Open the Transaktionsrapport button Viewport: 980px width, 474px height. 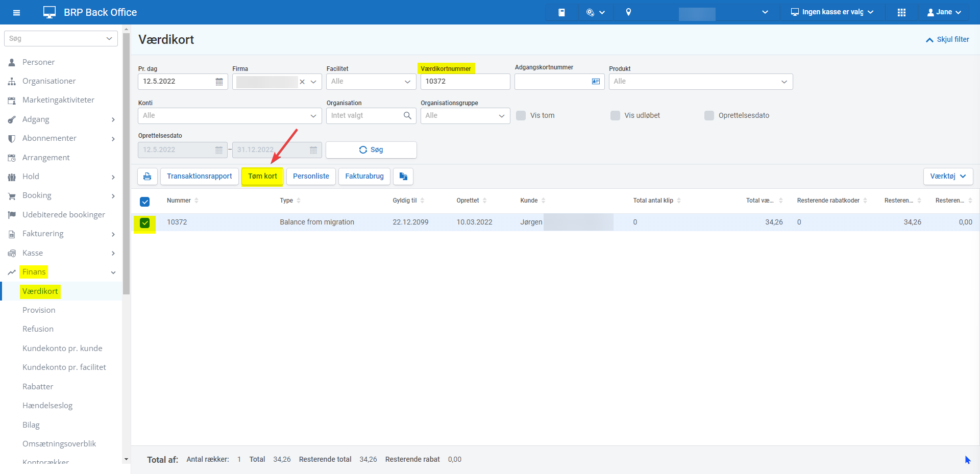(199, 177)
